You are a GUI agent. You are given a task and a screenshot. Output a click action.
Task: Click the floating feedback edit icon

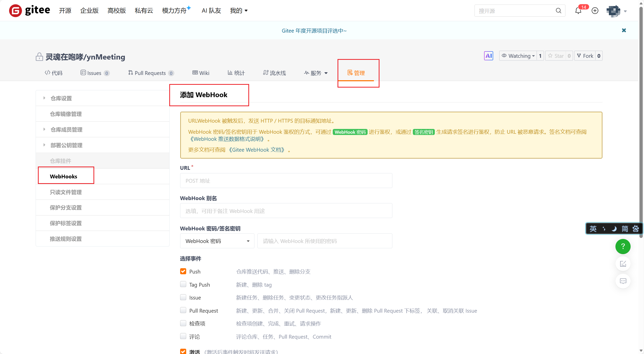pyautogui.click(x=623, y=264)
